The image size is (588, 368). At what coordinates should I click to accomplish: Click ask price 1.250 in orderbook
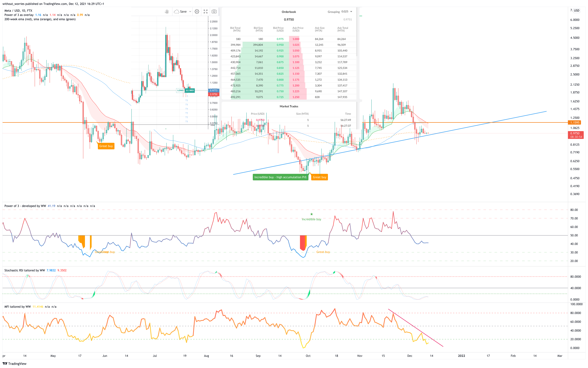[296, 97]
